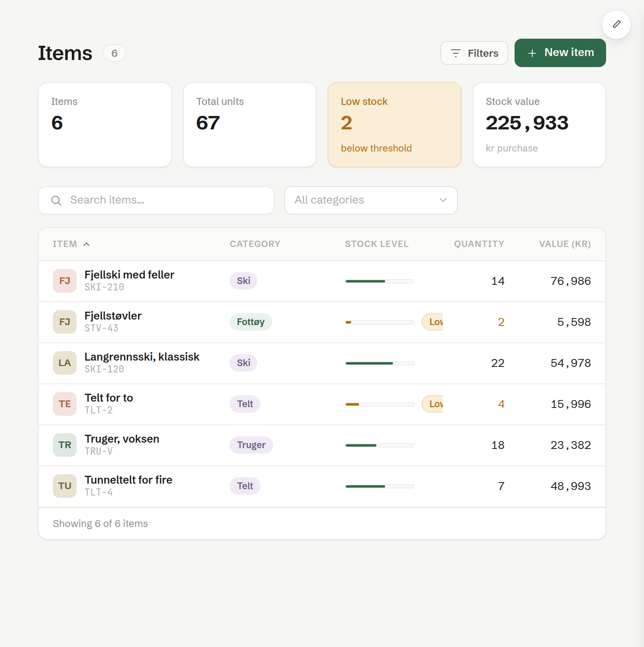Click the LA avatar for Langrennsski
644x647 pixels.
click(65, 363)
